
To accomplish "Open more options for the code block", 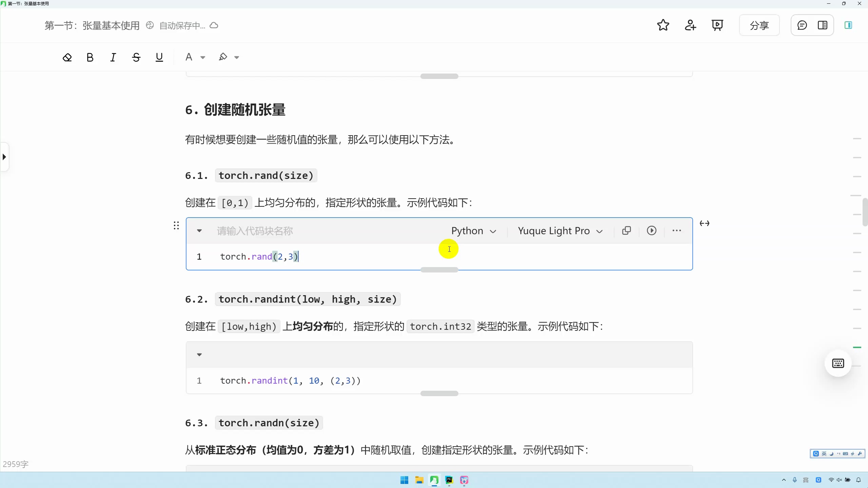I will click(677, 230).
